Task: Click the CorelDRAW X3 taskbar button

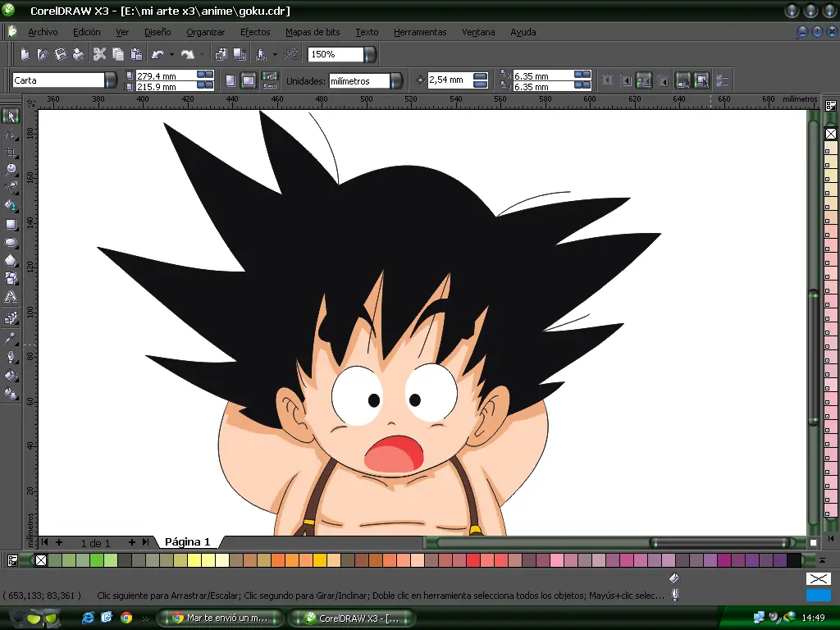Action: (351, 619)
